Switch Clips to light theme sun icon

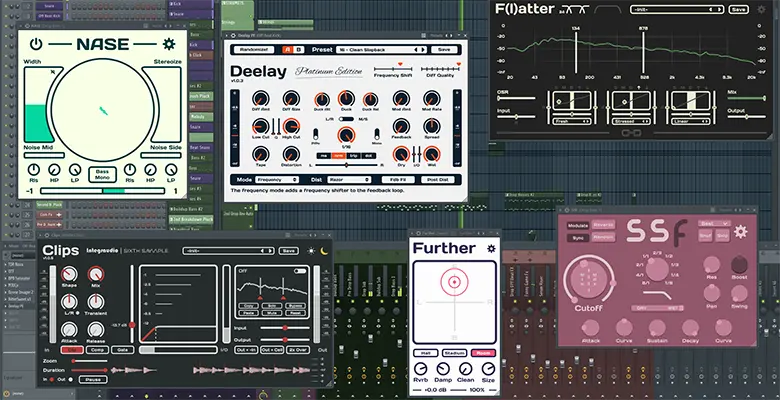[x=311, y=251]
